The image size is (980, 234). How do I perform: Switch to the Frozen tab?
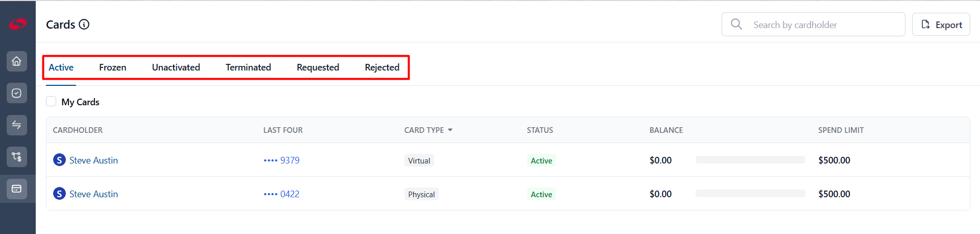(112, 67)
